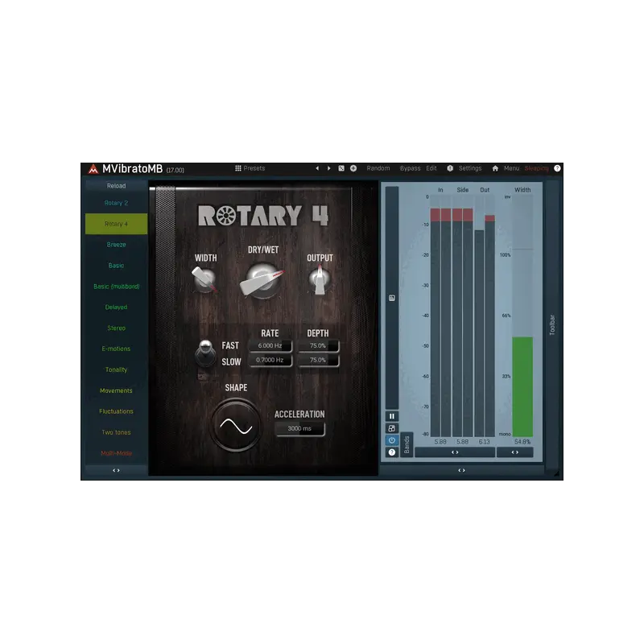Expand the level meters arrows button

point(455,452)
